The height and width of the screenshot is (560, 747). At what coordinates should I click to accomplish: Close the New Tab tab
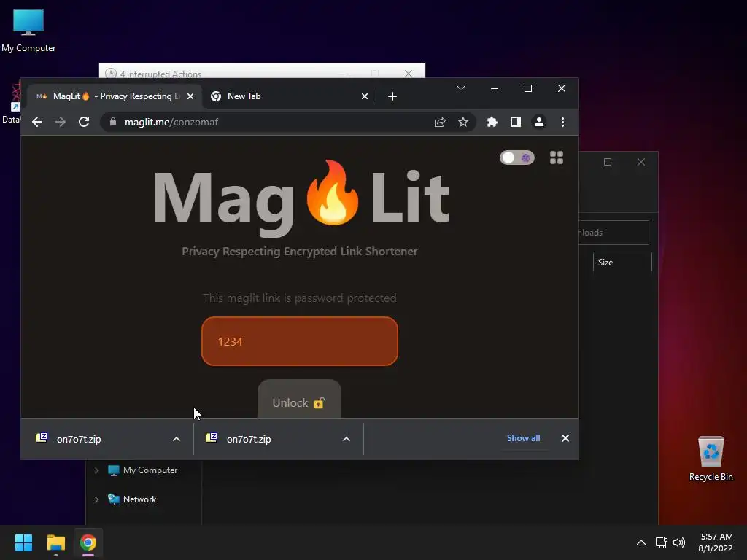click(365, 96)
